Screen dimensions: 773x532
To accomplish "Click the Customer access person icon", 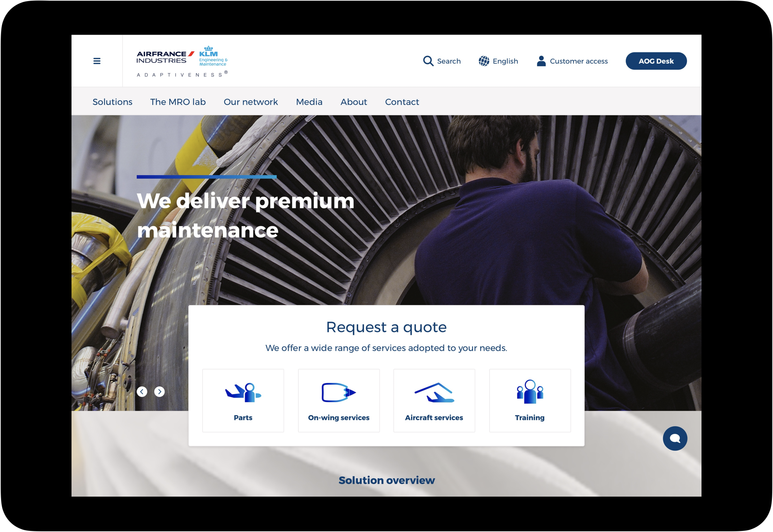I will (x=541, y=61).
